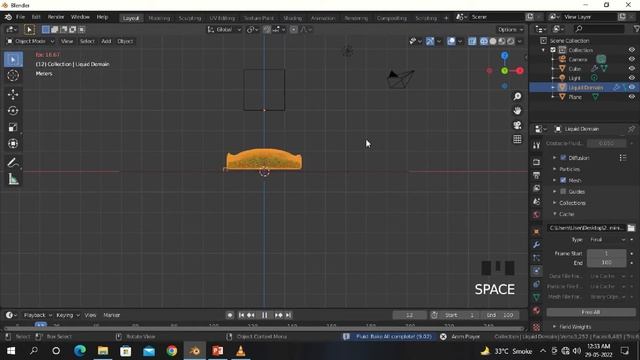Toggle the camera view icon

(x=517, y=125)
